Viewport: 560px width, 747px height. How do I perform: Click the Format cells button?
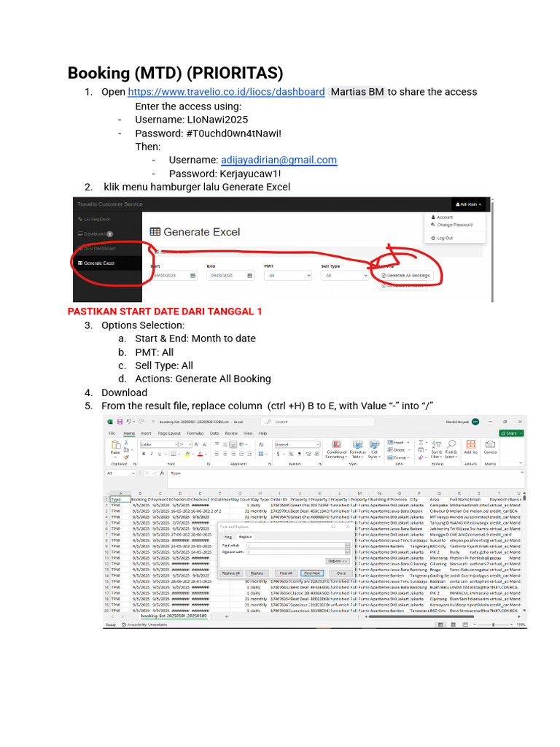(x=398, y=457)
